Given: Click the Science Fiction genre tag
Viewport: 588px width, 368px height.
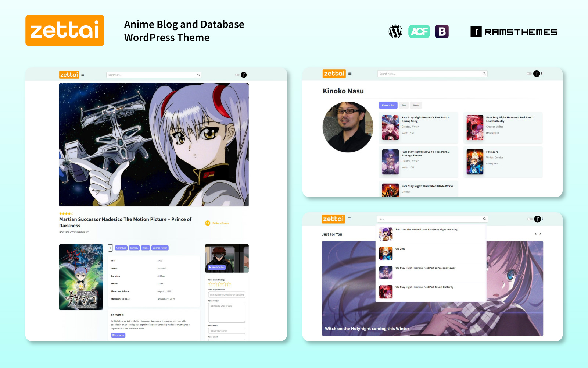Looking at the screenshot, I should point(160,248).
